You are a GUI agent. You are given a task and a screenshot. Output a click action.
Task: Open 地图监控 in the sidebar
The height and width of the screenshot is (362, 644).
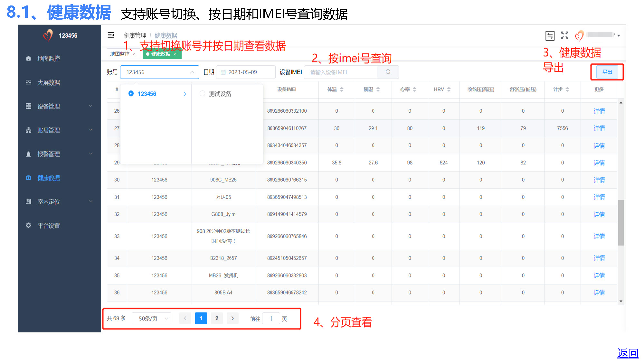[x=48, y=59]
